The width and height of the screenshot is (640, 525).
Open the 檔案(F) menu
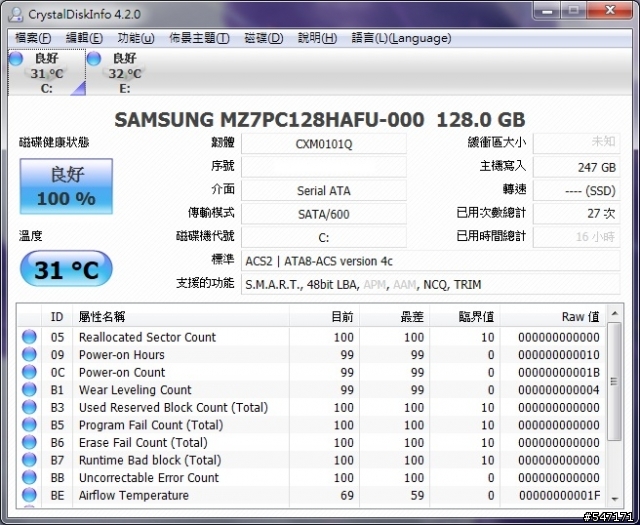tap(33, 38)
